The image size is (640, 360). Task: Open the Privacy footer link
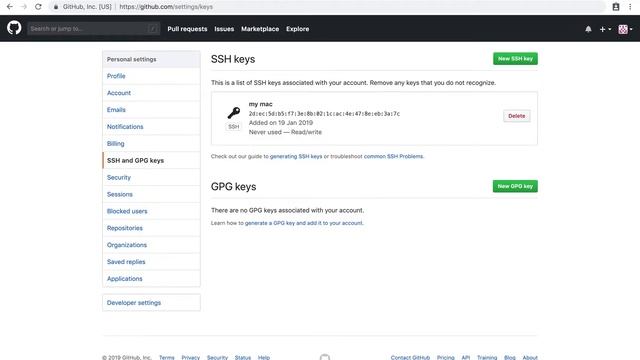[x=191, y=358]
